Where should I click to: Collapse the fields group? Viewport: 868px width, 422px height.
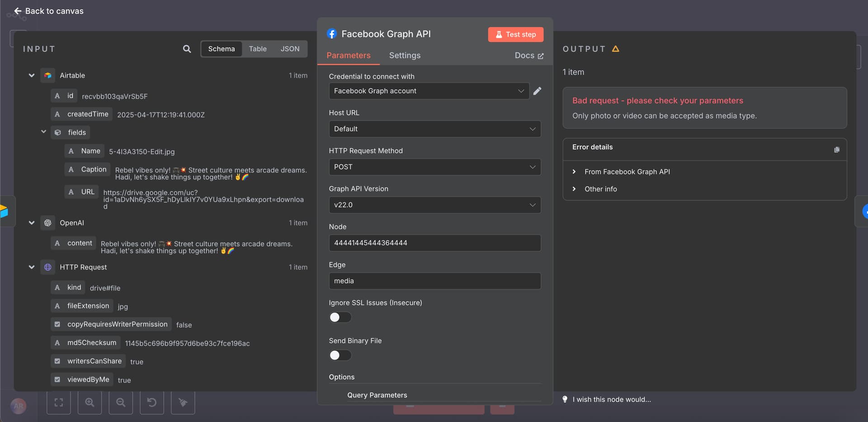(43, 132)
